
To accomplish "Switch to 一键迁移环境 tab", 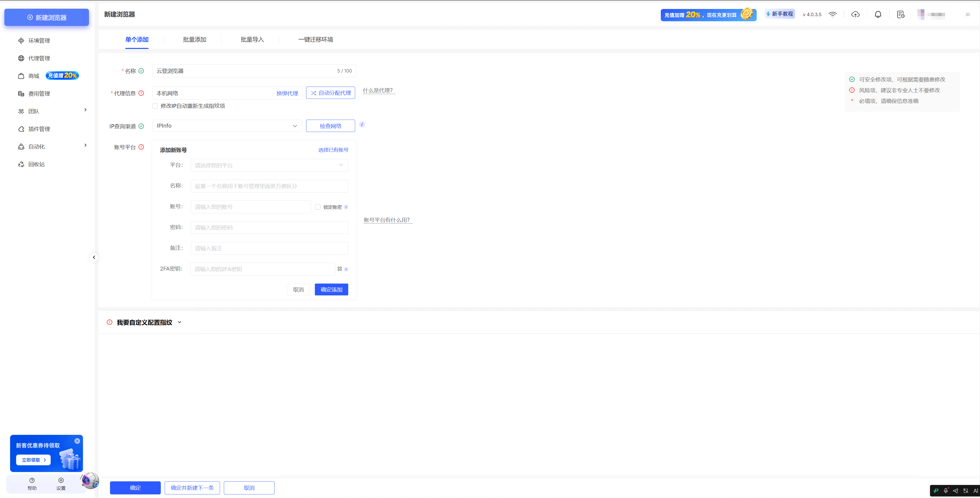I will coord(316,39).
